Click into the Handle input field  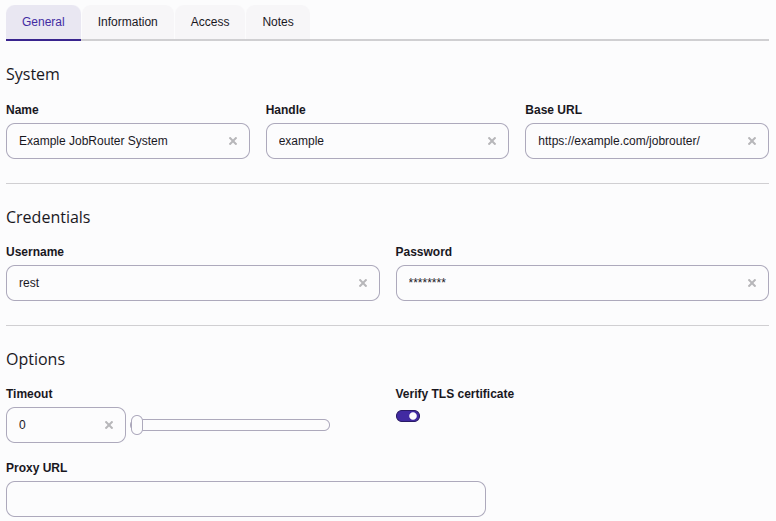click(375, 141)
